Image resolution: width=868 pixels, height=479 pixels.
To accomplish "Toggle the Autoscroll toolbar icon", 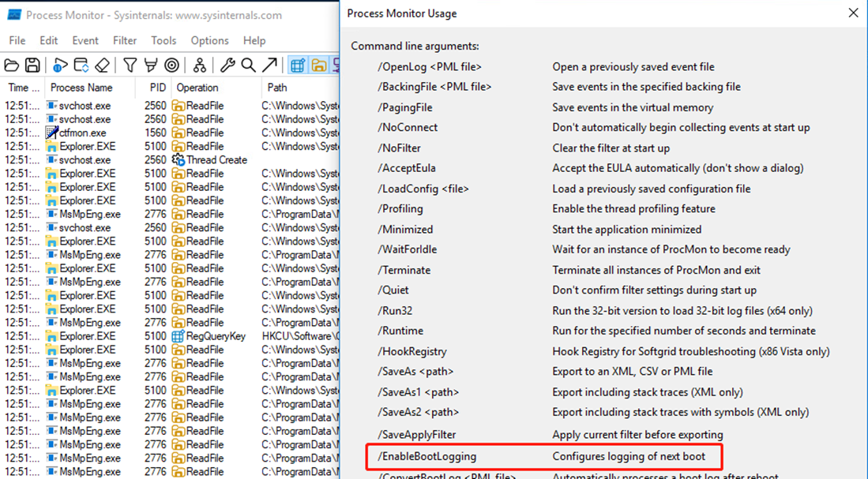I will point(81,65).
